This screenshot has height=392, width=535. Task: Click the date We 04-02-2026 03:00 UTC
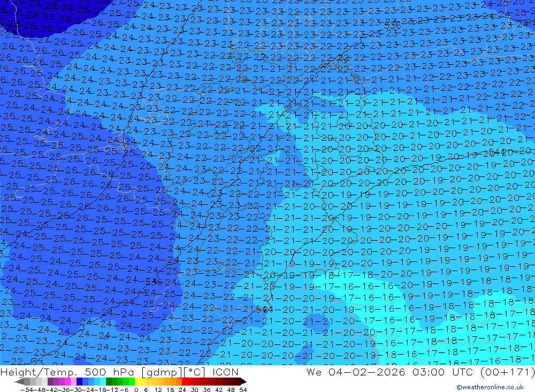click(x=390, y=372)
